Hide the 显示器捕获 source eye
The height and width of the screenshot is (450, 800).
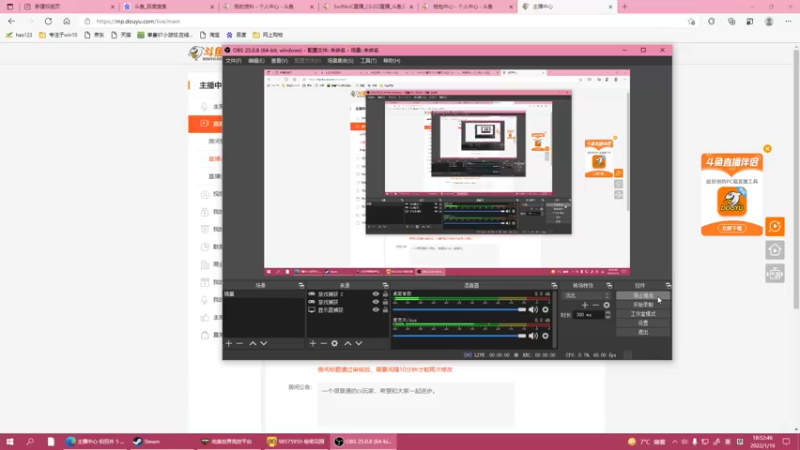(x=376, y=310)
